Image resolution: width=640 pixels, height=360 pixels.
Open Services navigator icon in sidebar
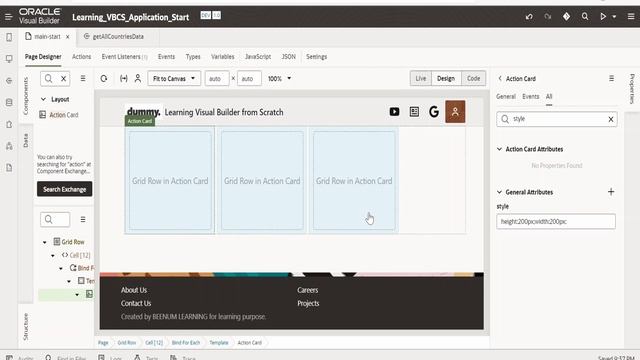(9, 81)
